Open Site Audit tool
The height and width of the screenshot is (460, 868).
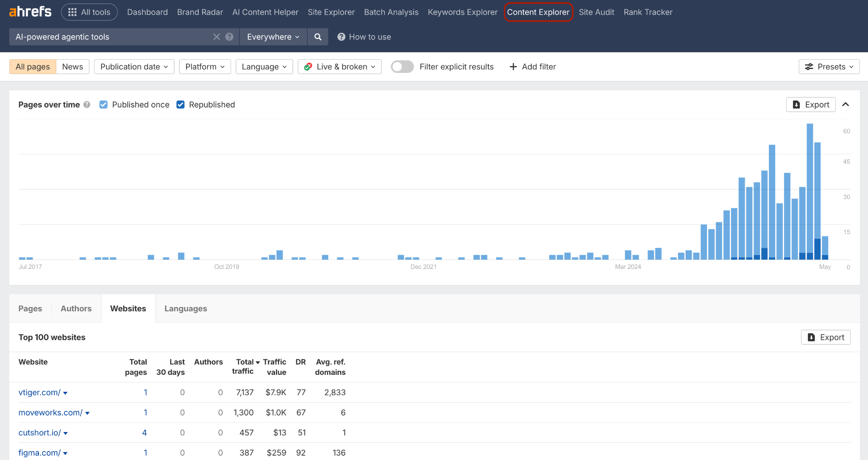pyautogui.click(x=596, y=12)
